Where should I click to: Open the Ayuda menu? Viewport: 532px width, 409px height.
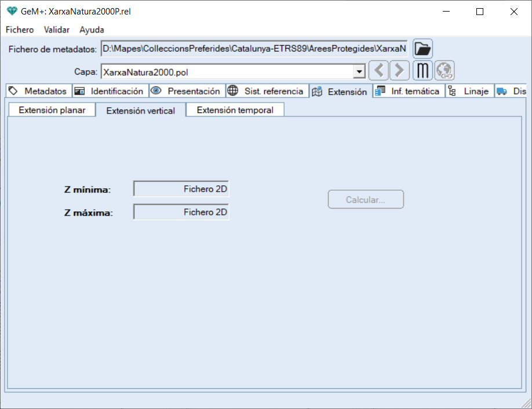(x=92, y=30)
